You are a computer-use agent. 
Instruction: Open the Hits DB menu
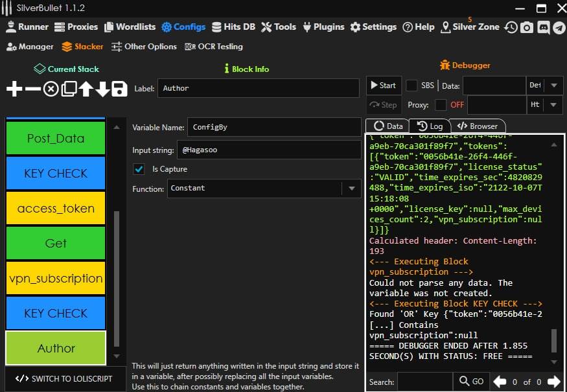click(x=233, y=27)
